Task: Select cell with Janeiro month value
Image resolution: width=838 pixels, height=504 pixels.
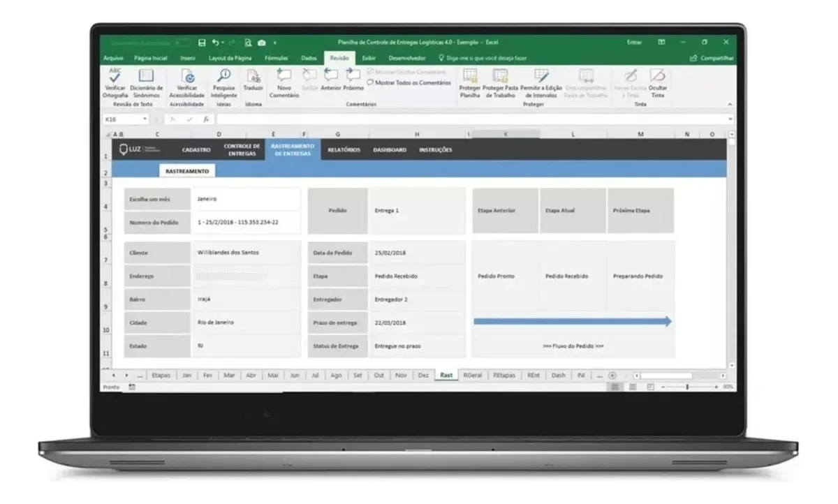Action: pos(245,199)
